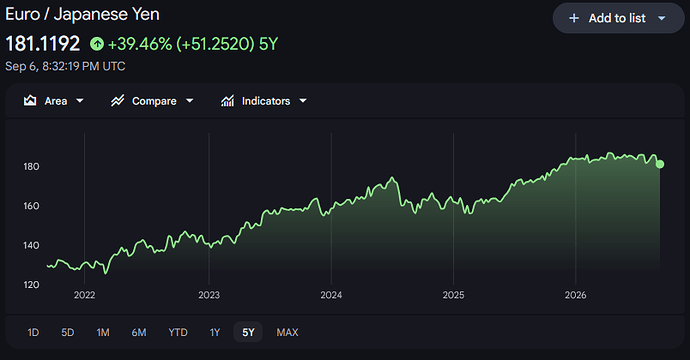
Task: Select the active 5Y range tab
Action: 248,332
